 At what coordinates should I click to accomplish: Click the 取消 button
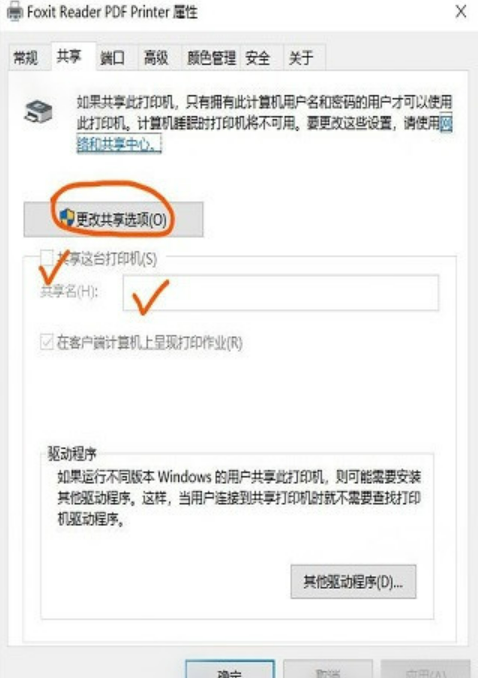(x=328, y=670)
